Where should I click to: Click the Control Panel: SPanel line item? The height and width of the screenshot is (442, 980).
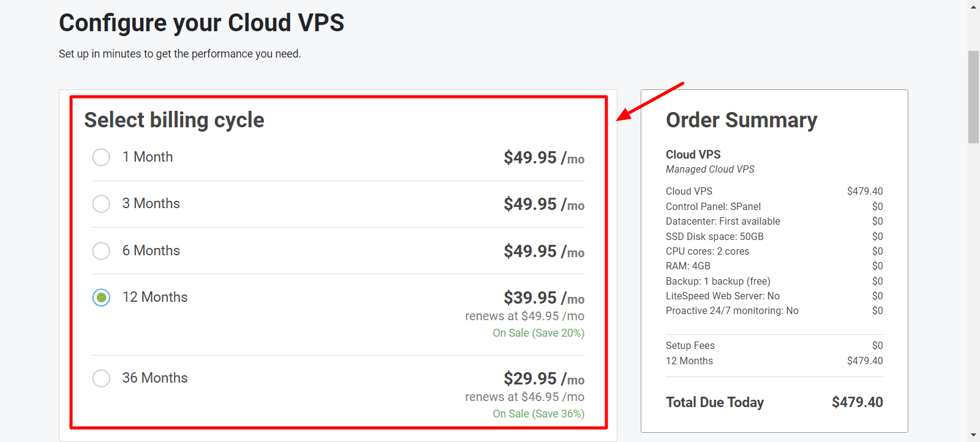[713, 206]
